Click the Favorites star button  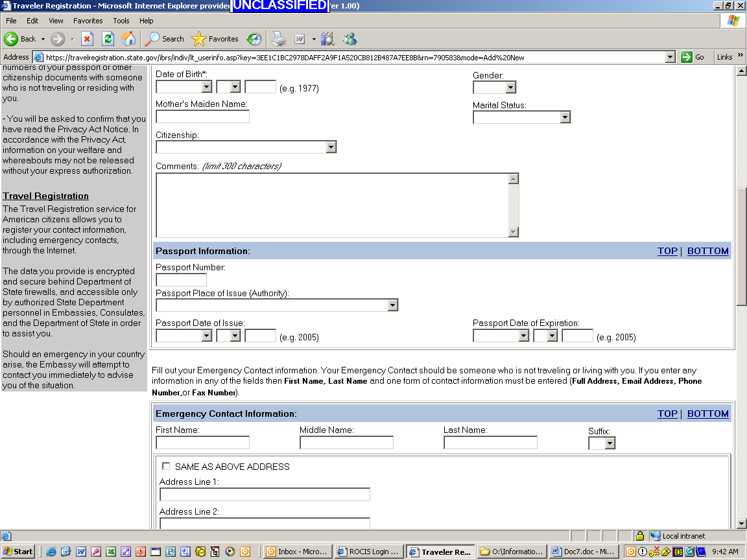[x=215, y=39]
